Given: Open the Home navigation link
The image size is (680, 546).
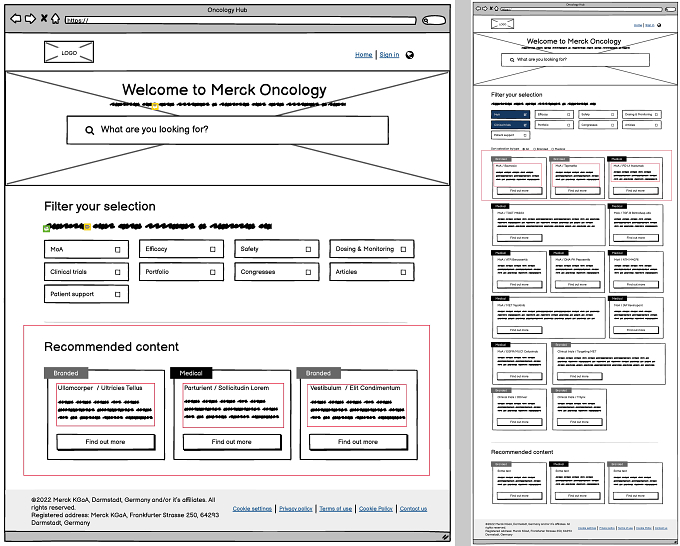Looking at the screenshot, I should [x=363, y=55].
